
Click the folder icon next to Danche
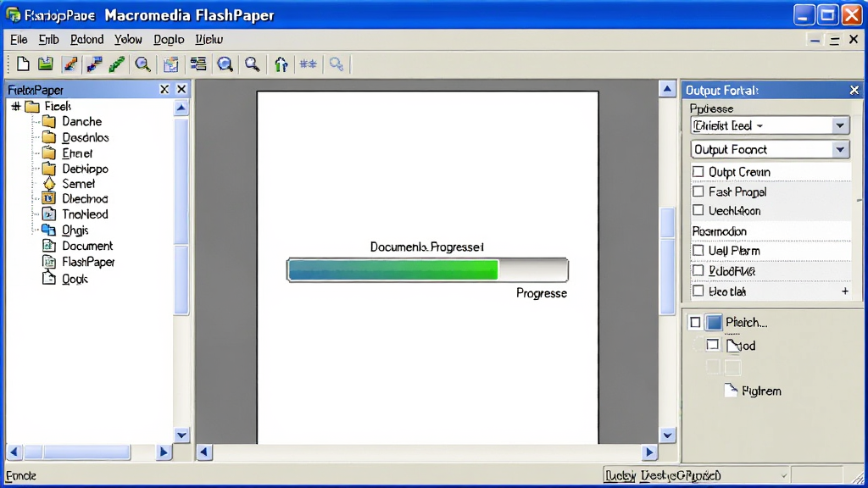point(48,121)
